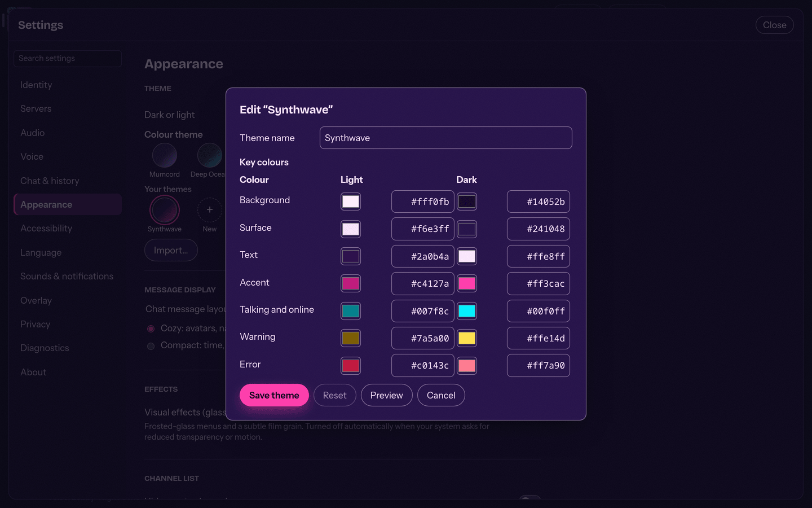Edit the Dark Talking and online hex #00f0ff field
Image resolution: width=812 pixels, height=508 pixels.
539,311
